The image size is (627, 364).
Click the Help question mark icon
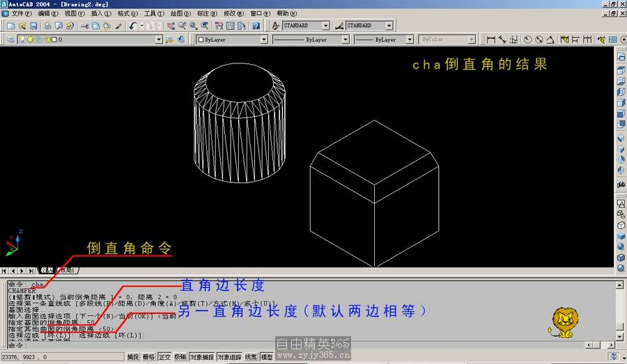256,26
